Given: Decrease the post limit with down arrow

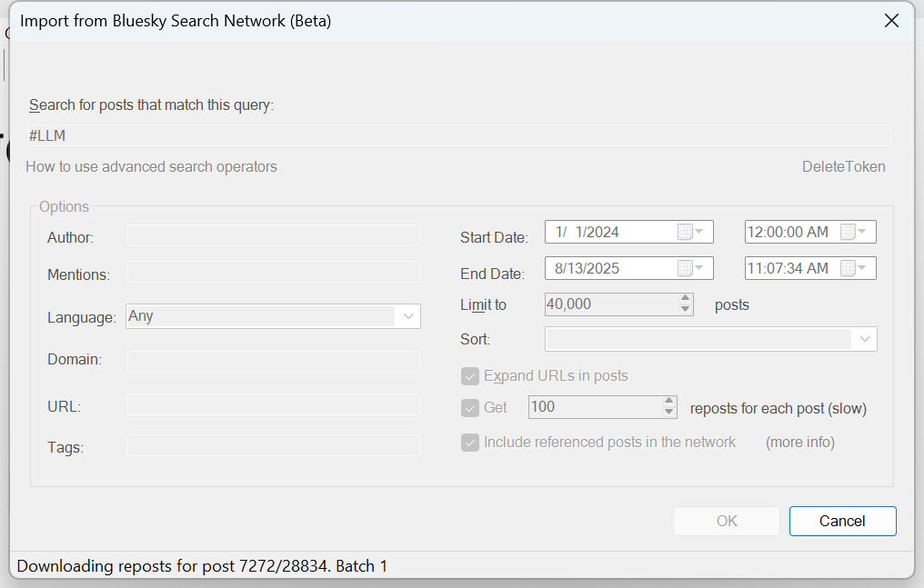Looking at the screenshot, I should pyautogui.click(x=686, y=310).
